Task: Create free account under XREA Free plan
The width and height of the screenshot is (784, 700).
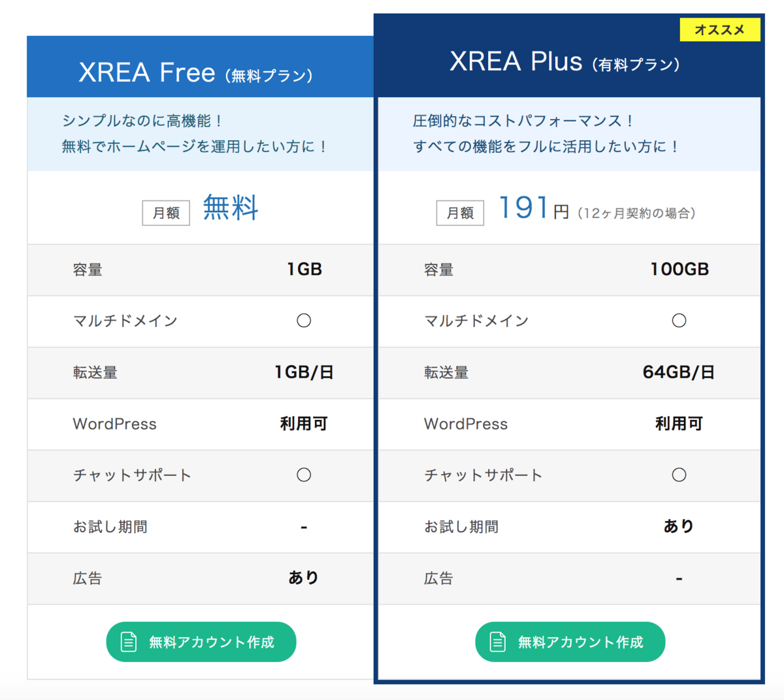Action: click(x=201, y=642)
